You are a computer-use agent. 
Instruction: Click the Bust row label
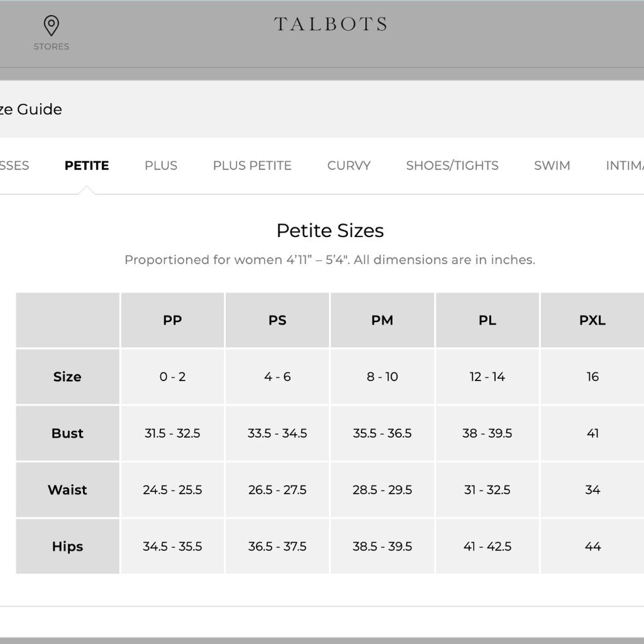pos(68,433)
